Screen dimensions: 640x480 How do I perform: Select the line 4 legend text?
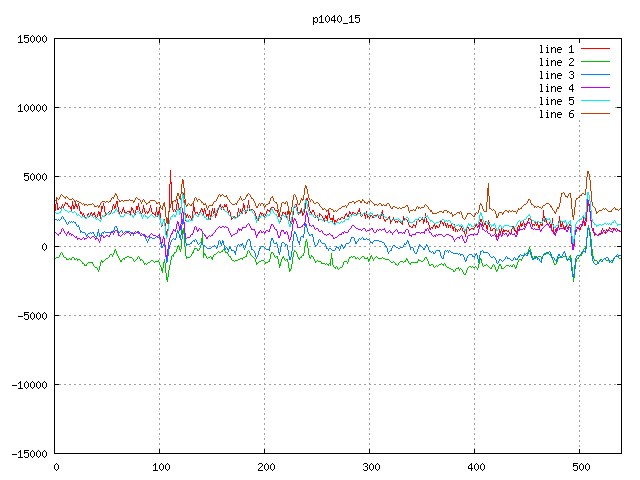[557, 88]
